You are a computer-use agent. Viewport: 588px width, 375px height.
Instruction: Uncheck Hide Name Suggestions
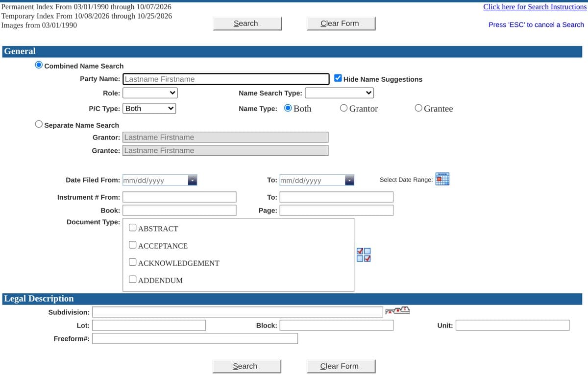338,78
